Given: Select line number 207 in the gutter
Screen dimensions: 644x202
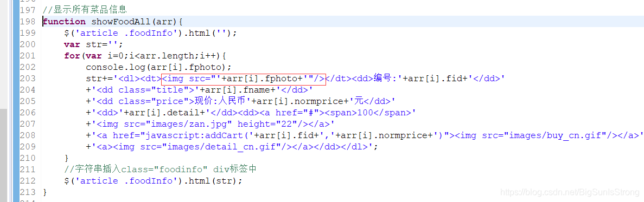Looking at the screenshot, I should (x=28, y=123).
